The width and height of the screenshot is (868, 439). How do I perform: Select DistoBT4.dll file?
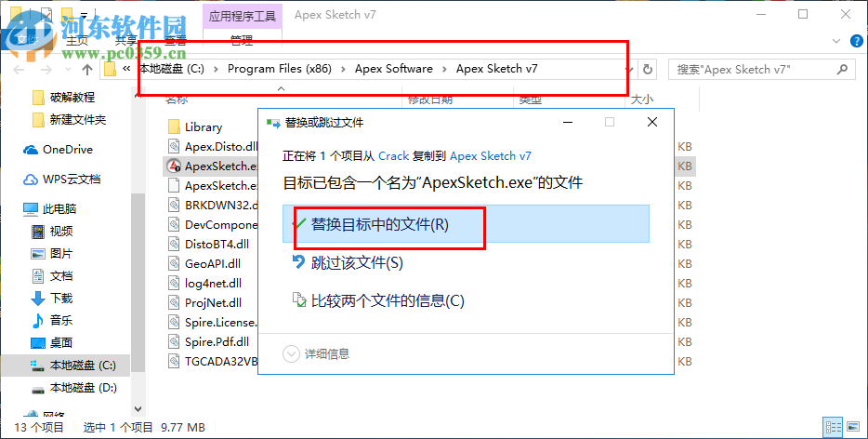pos(217,244)
